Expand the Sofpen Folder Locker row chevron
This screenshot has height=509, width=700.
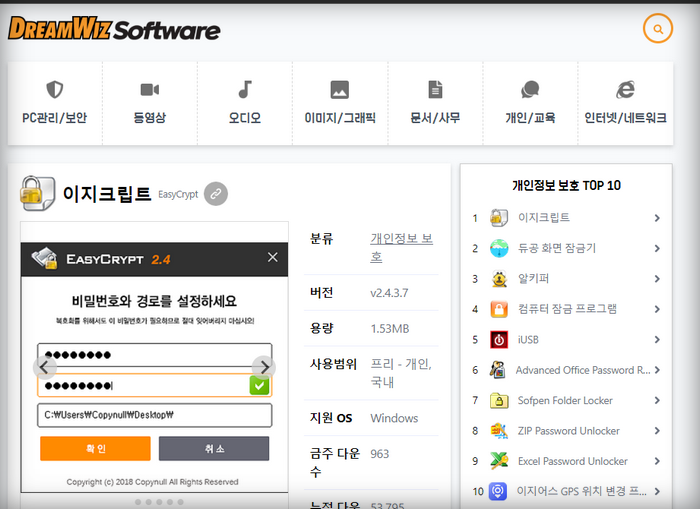(657, 401)
